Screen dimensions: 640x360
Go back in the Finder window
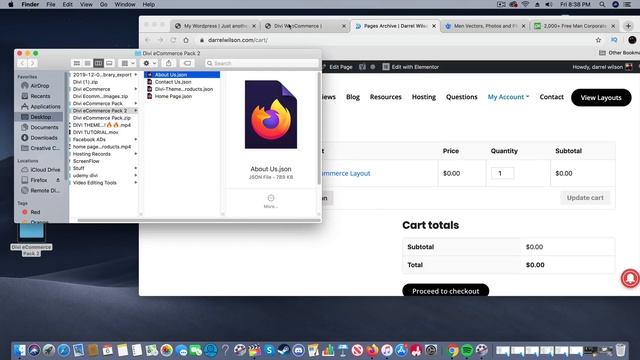22,63
